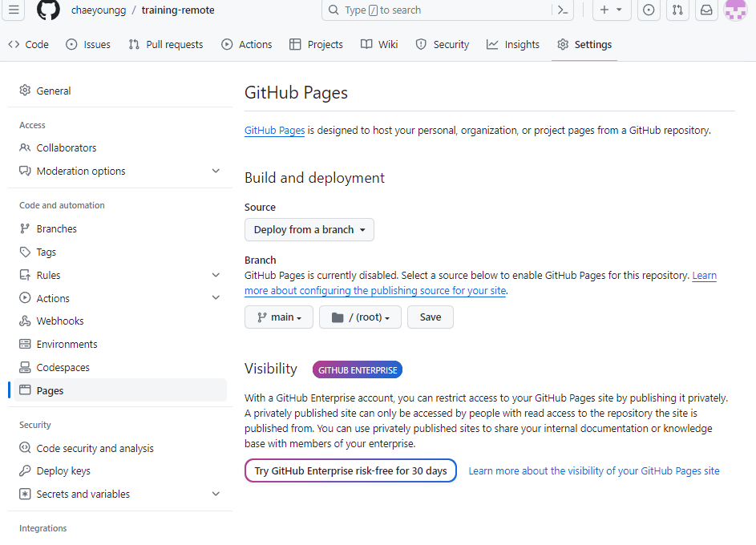This screenshot has width=756, height=545.
Task: Expand the Rules section chevron
Action: tap(216, 275)
